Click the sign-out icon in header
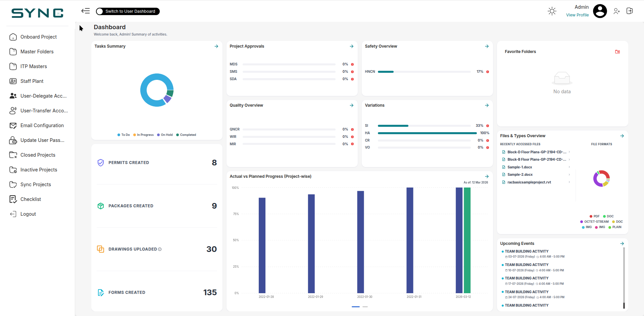The image size is (644, 316). tap(630, 11)
